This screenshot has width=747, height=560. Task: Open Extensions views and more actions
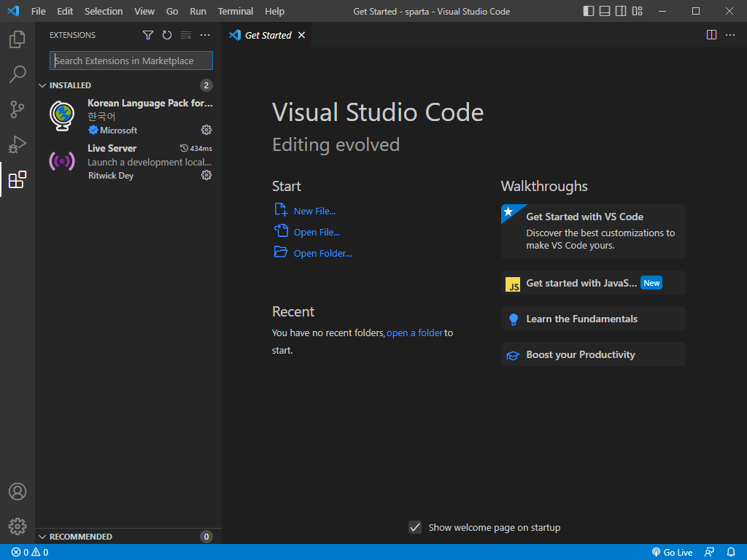[x=205, y=35]
